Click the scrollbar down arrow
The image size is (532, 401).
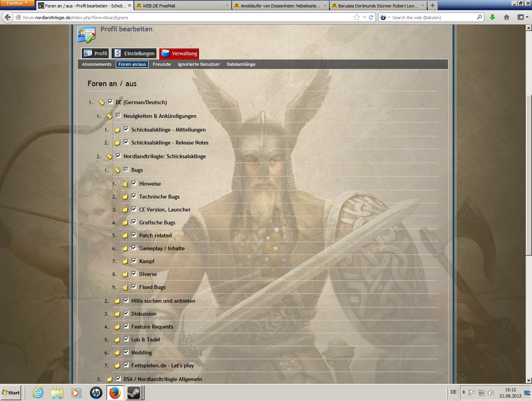pos(528,380)
